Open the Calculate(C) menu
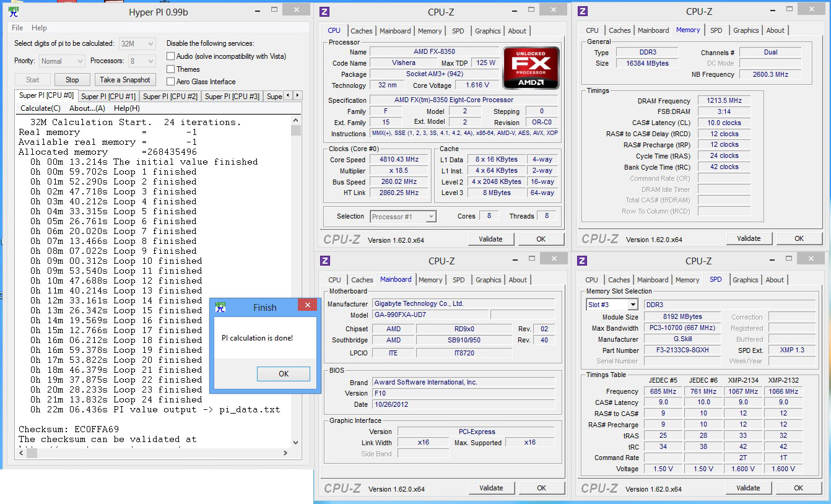Image resolution: width=831 pixels, height=504 pixels. (40, 108)
